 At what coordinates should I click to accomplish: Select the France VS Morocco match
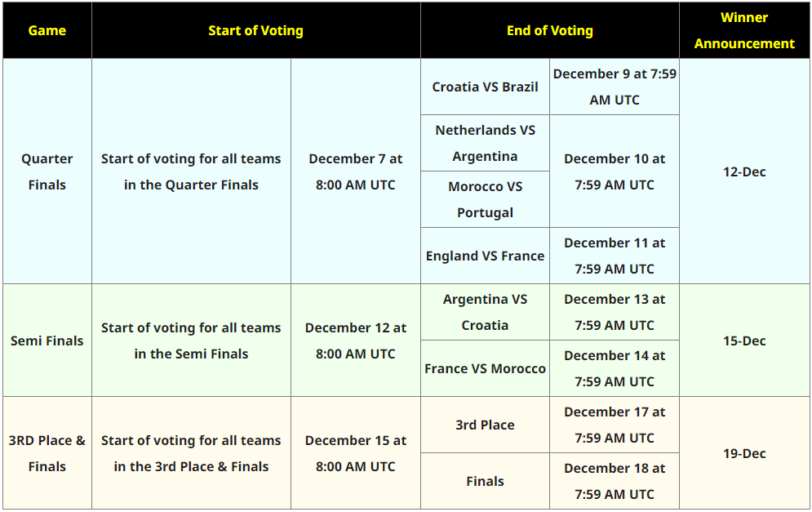point(486,368)
